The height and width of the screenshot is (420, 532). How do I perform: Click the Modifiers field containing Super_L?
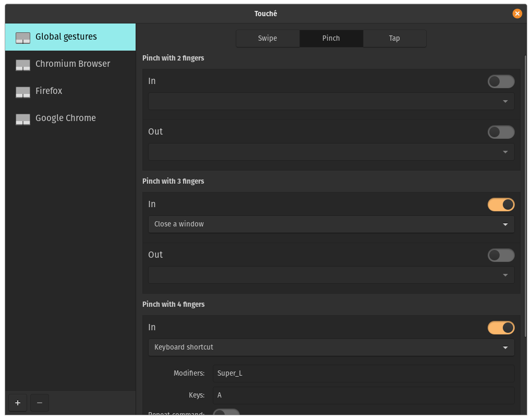click(x=364, y=374)
